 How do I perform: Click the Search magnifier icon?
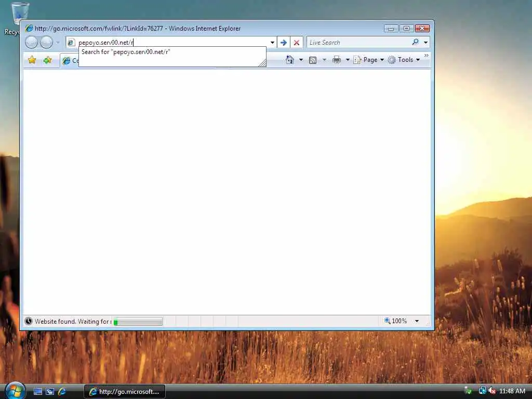click(x=415, y=42)
